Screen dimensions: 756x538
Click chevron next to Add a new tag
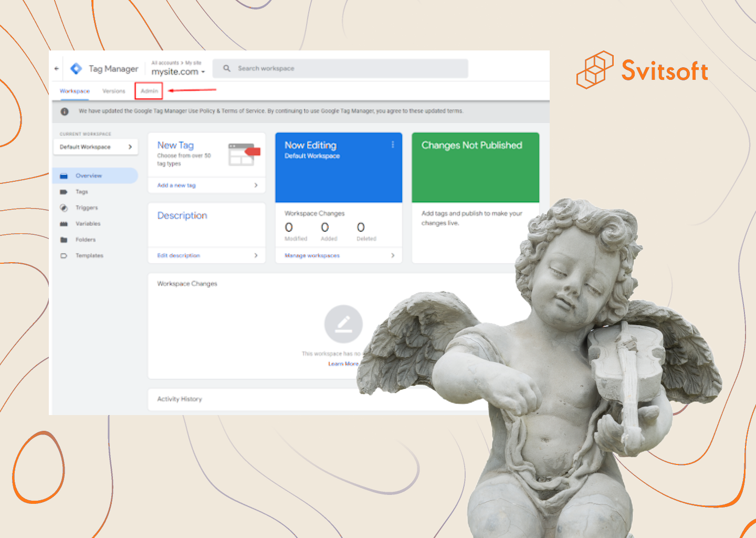tap(256, 185)
